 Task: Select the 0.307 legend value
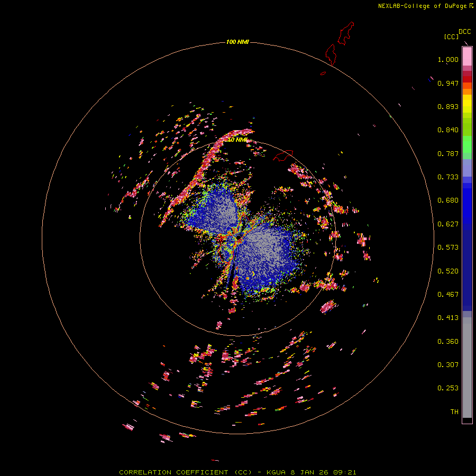pyautogui.click(x=448, y=365)
